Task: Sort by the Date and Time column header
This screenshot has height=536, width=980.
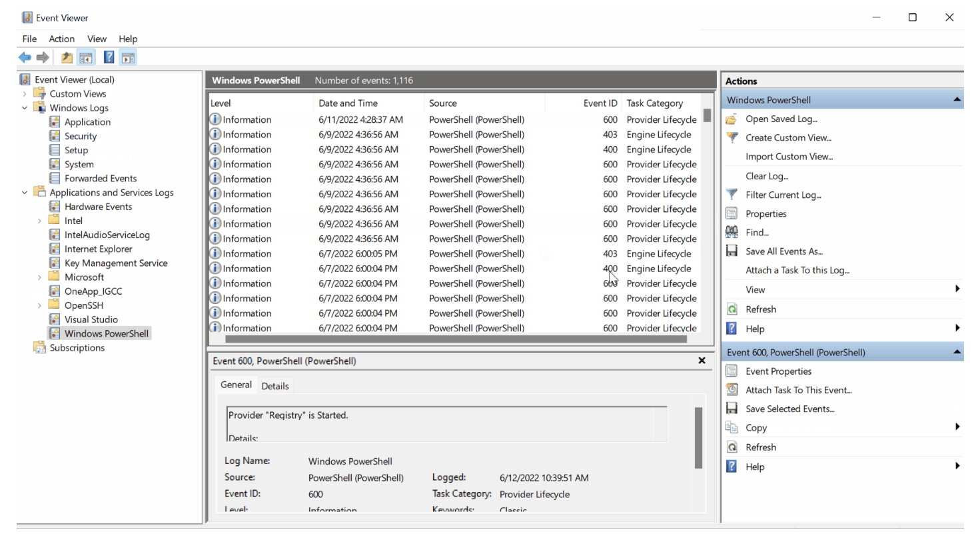Action: [x=369, y=103]
